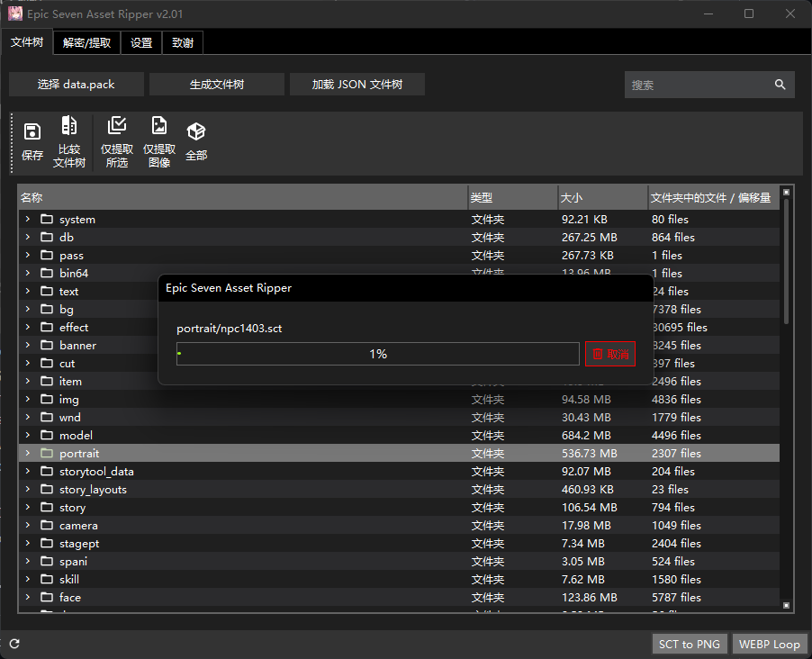812x659 pixels.
Task: Click the 5787 files cell
Action: coord(676,598)
